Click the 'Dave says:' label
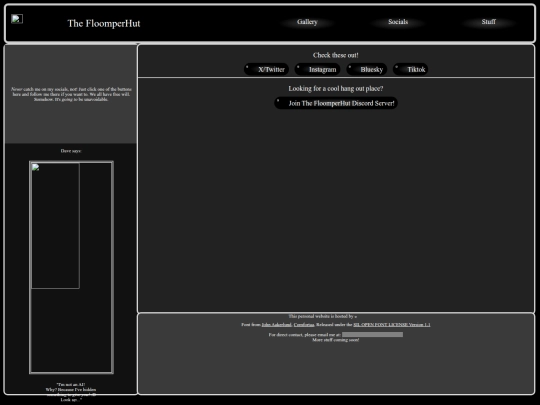Image resolution: width=540 pixels, height=405 pixels. point(71,151)
